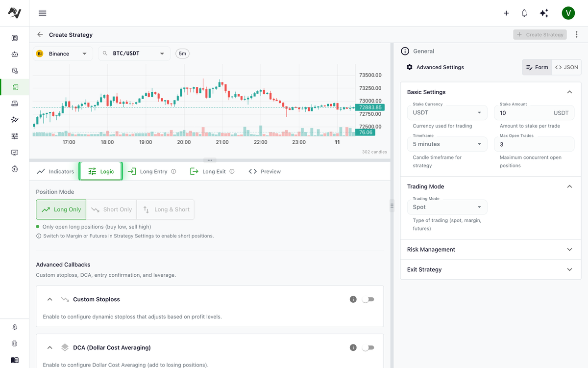
Task: Switch to JSON view
Action: (x=566, y=67)
